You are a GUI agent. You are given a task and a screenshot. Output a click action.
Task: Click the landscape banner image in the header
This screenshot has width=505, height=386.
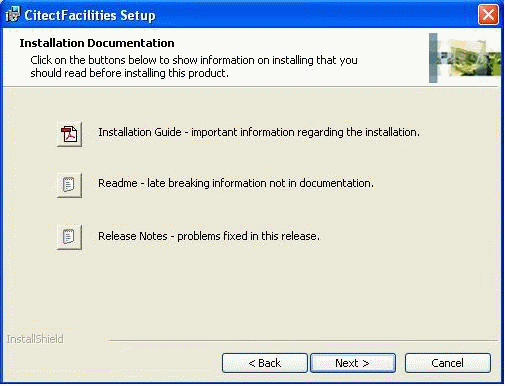469,58
